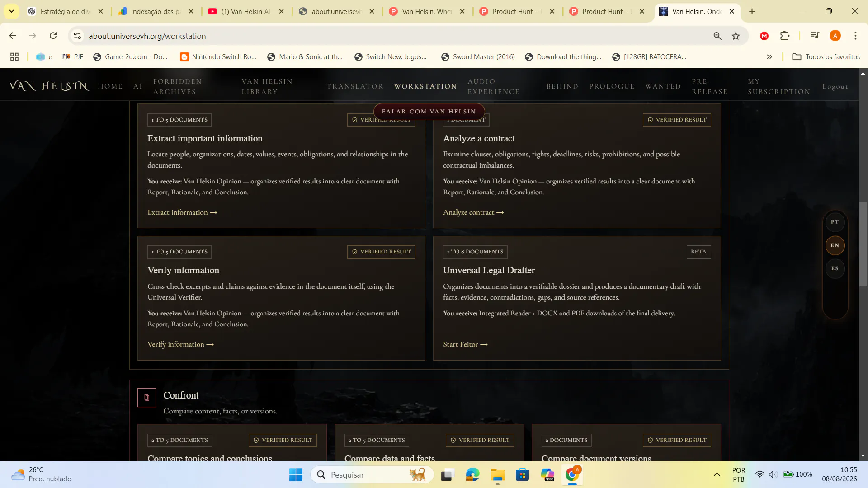Open File Explorer from taskbar
Viewport: 868px width, 488px height.
[497, 474]
